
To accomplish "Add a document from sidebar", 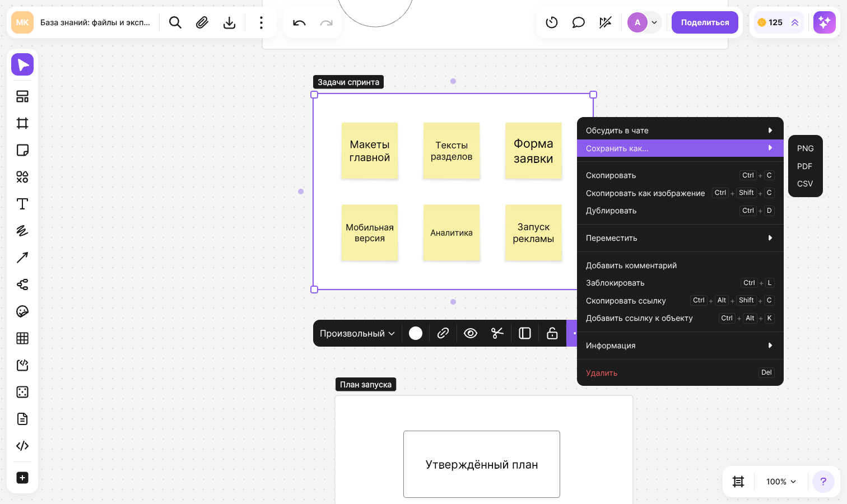I will coord(22,419).
